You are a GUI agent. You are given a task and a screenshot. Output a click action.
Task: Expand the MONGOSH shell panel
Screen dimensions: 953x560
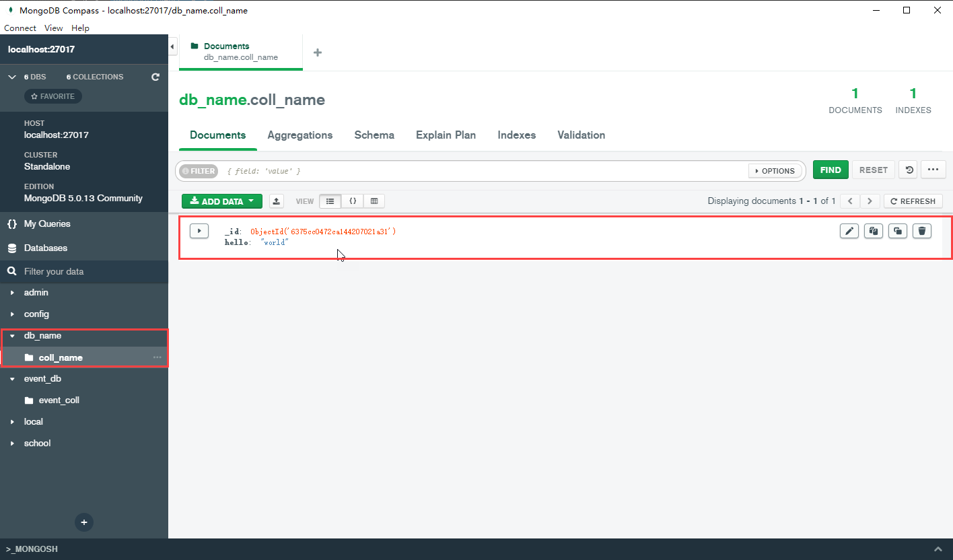tap(939, 549)
